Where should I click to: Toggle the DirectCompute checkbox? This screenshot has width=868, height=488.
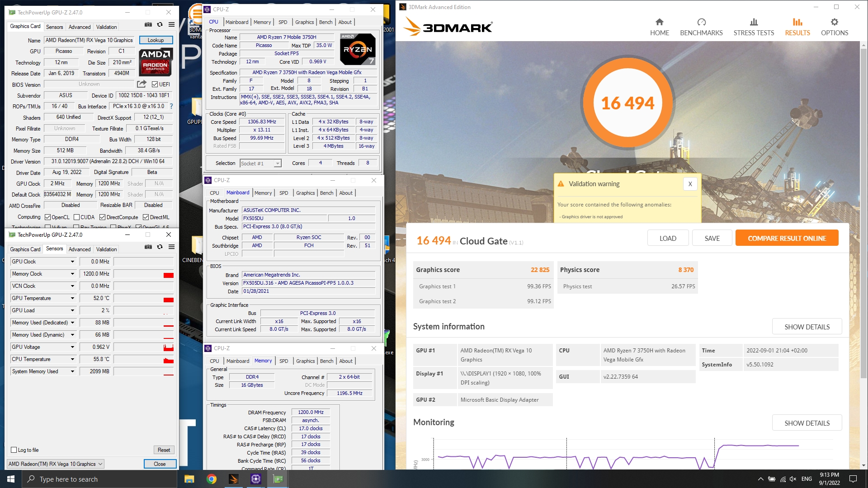pos(102,217)
